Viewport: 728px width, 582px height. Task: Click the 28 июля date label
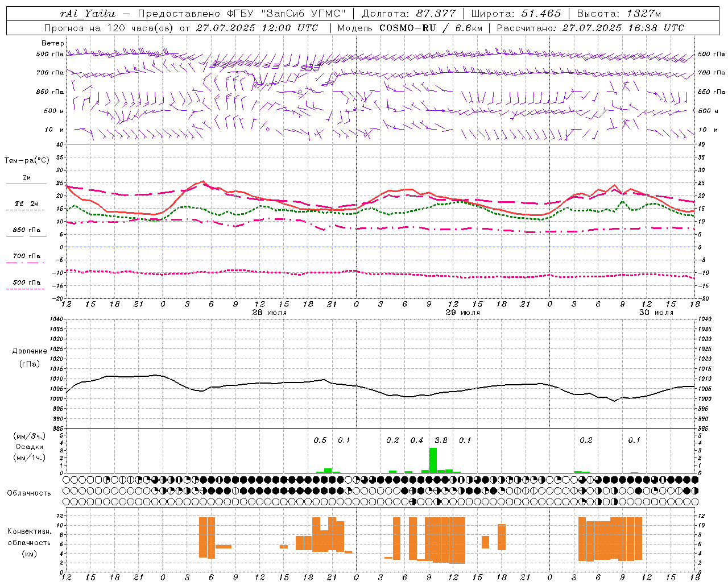pyautogui.click(x=270, y=313)
